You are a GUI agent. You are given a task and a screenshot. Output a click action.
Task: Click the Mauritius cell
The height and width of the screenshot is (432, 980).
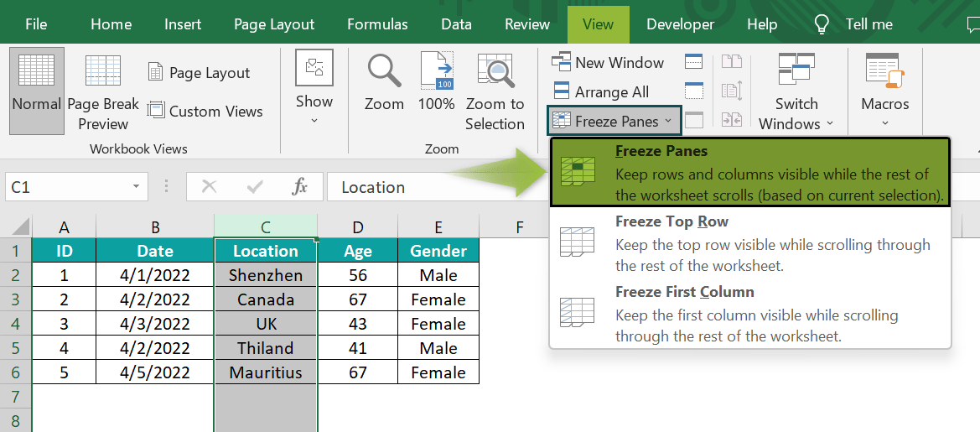point(266,372)
